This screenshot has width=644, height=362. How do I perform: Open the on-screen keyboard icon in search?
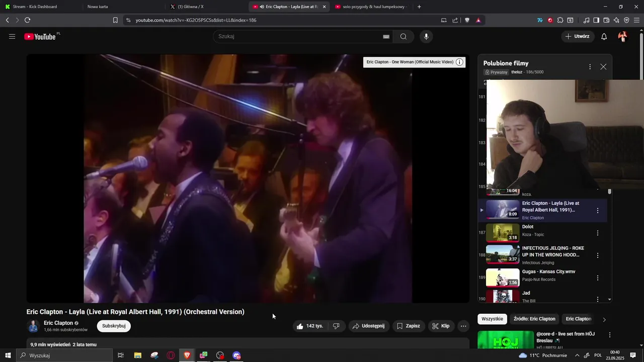click(x=386, y=36)
